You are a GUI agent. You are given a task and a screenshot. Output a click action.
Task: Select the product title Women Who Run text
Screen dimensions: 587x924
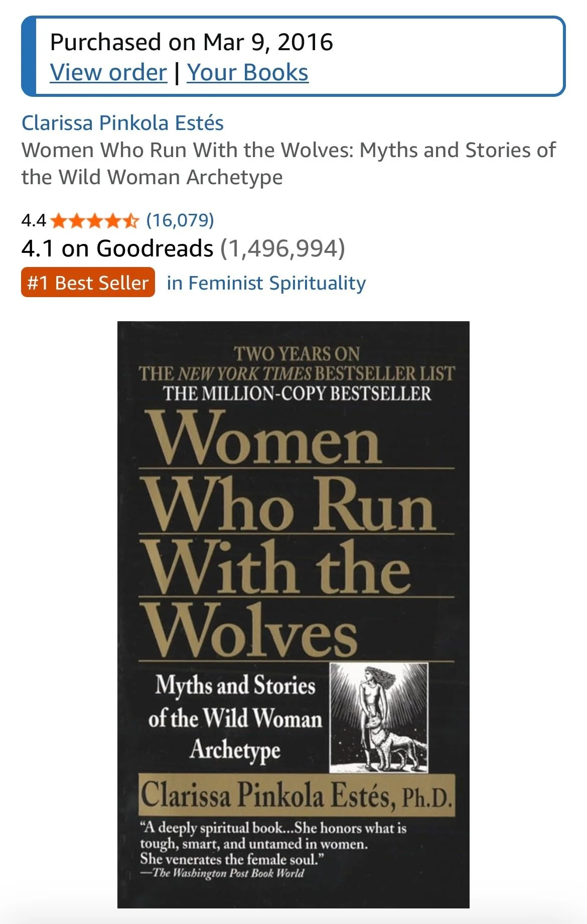(x=288, y=164)
